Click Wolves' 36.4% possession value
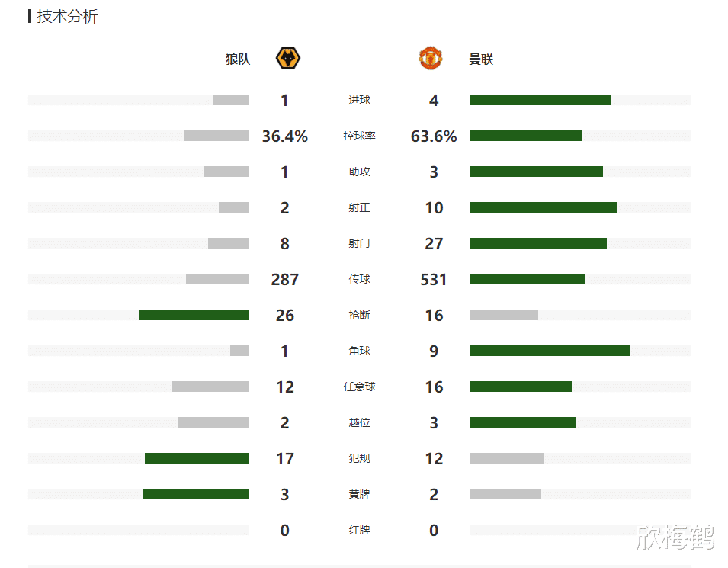The width and height of the screenshot is (728, 568). 285,136
